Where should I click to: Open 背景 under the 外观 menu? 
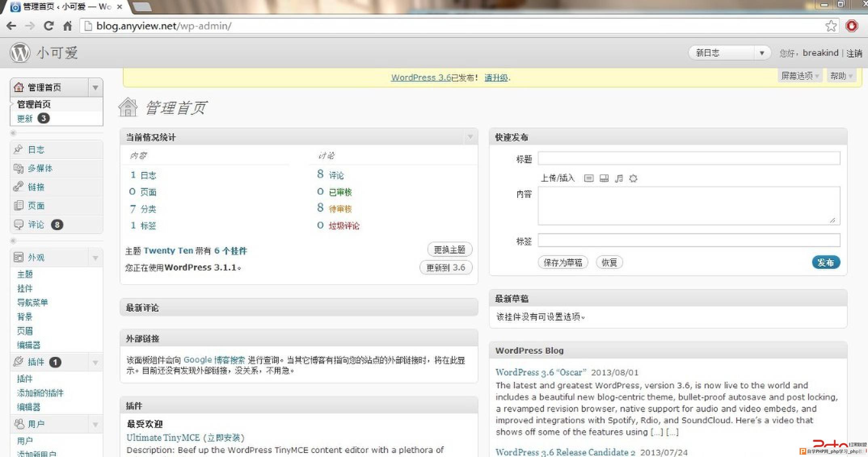(25, 317)
